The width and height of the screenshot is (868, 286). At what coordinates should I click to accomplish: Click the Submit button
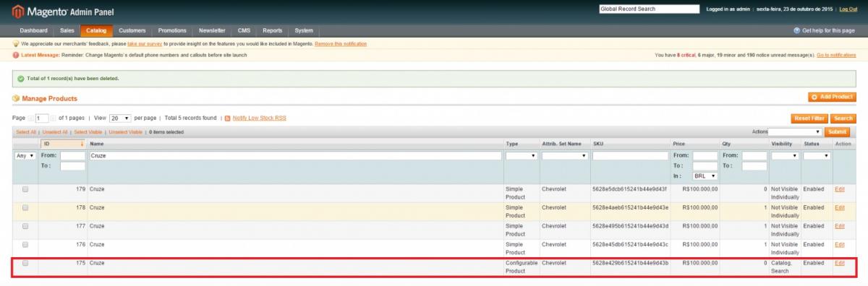coord(837,131)
